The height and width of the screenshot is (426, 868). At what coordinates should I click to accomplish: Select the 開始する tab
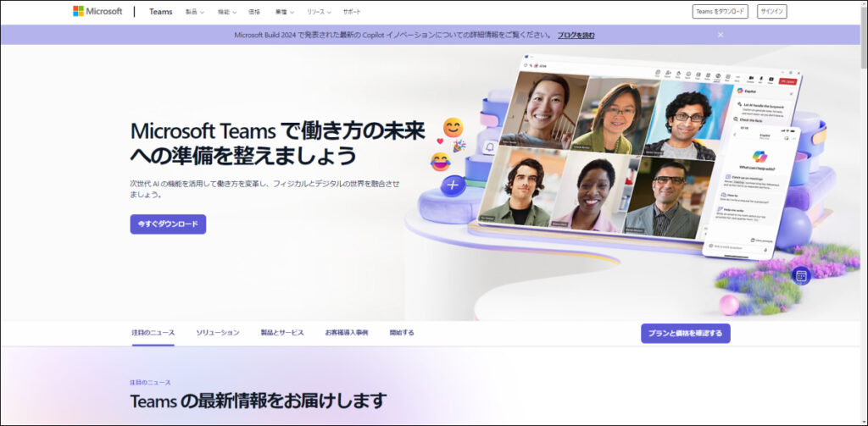402,333
